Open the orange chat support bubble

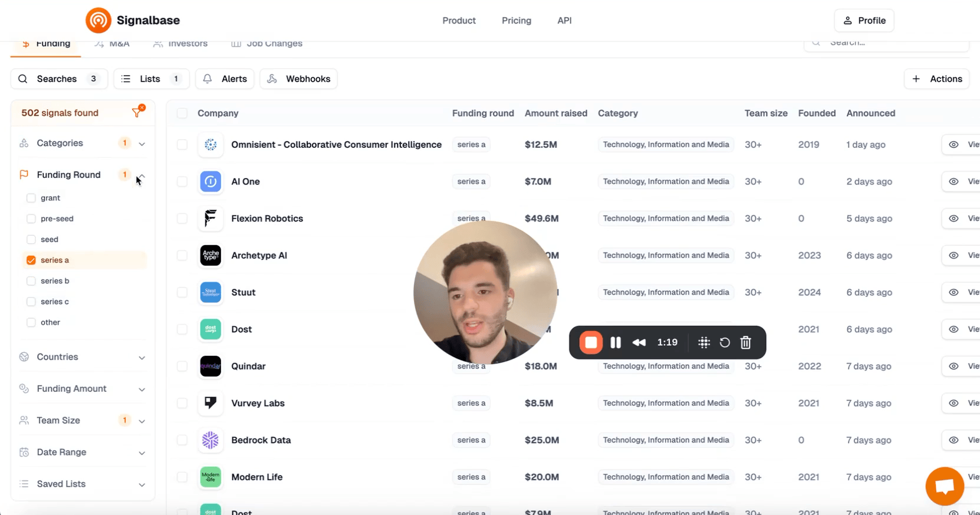(x=944, y=486)
